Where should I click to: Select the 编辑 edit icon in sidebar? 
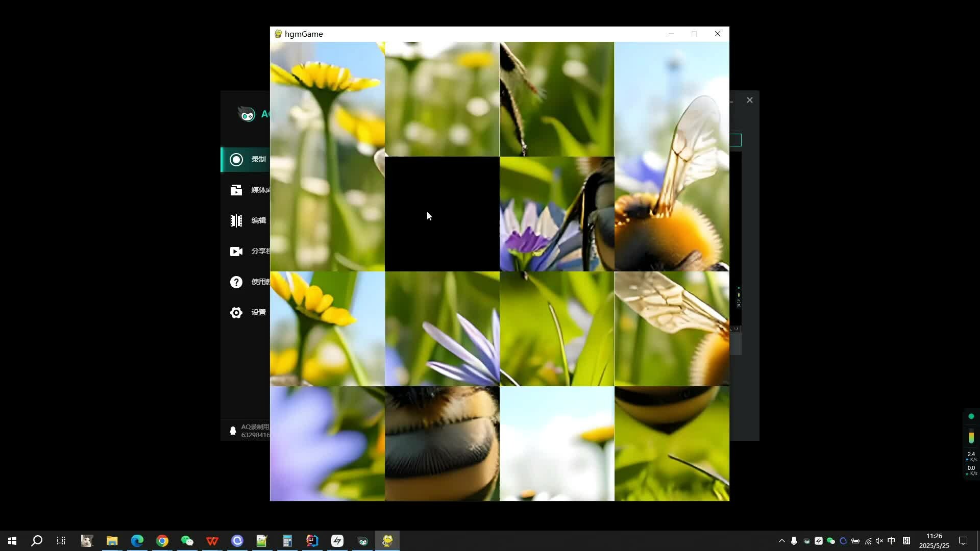pyautogui.click(x=236, y=221)
